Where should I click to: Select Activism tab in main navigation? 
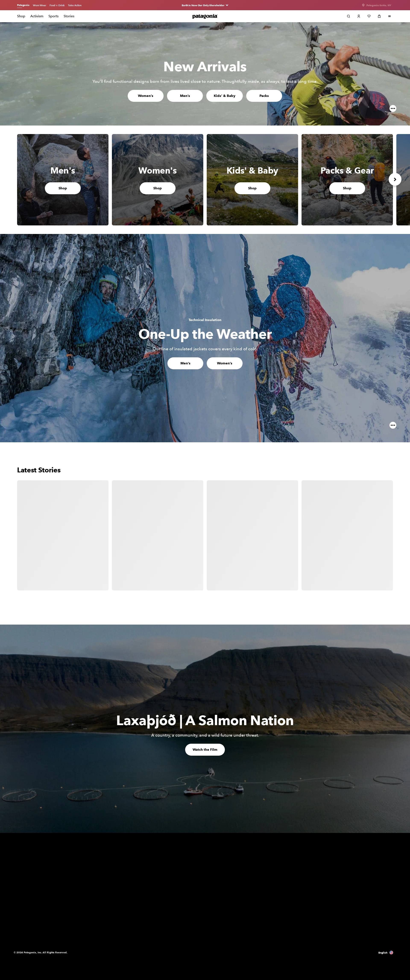36,16
